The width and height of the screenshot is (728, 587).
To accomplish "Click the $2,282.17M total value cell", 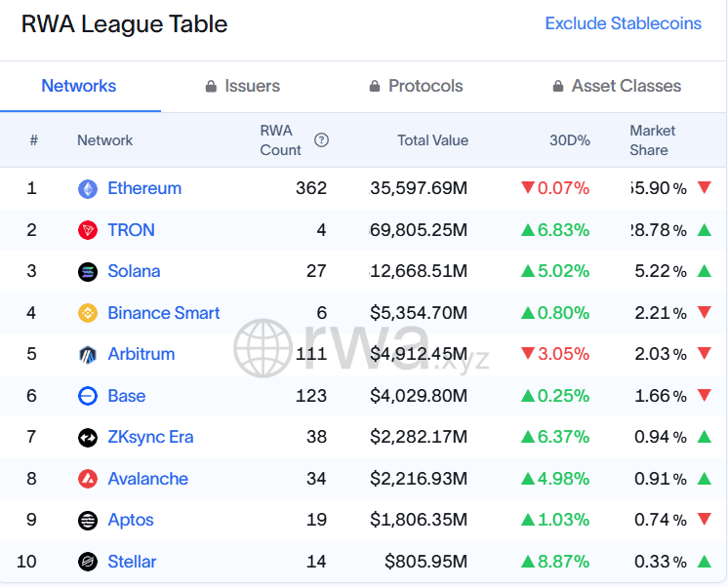I will click(x=419, y=437).
